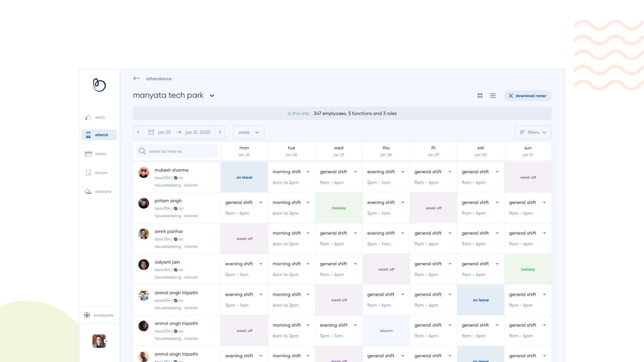The height and width of the screenshot is (362, 644).
Task: Click pritam singh's wednesday holiday cell
Action: [339, 208]
